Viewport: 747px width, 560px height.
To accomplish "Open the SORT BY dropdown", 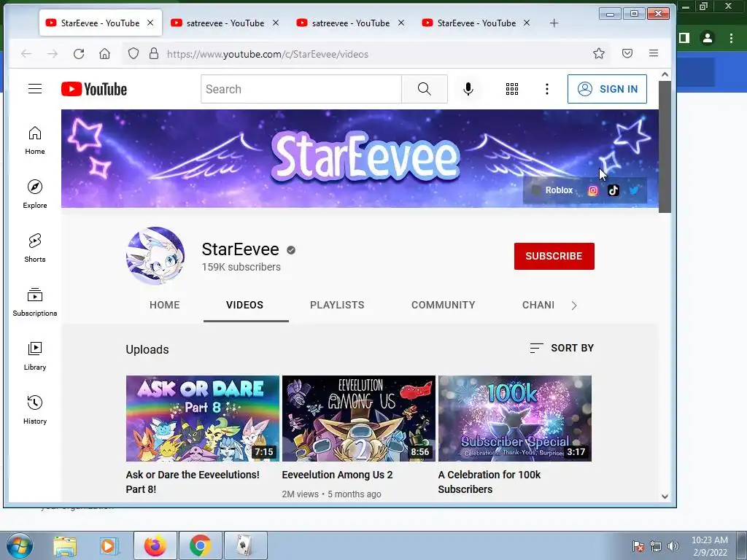I will [562, 348].
